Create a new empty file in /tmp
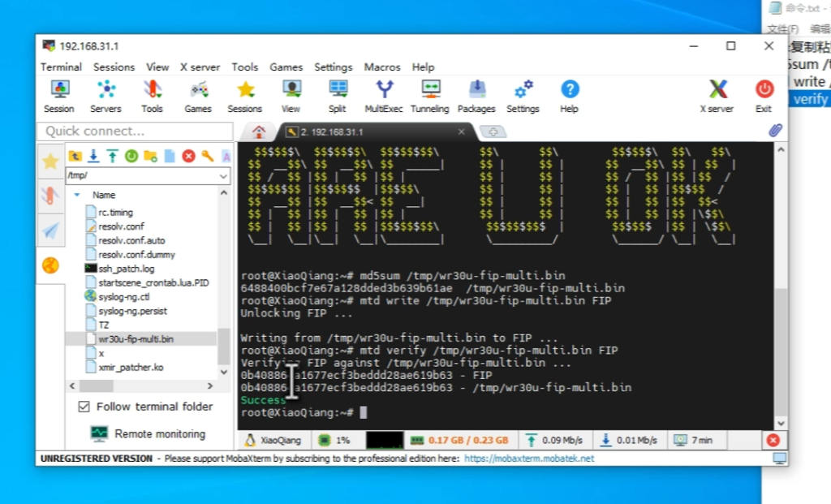The image size is (831, 504). click(x=168, y=156)
